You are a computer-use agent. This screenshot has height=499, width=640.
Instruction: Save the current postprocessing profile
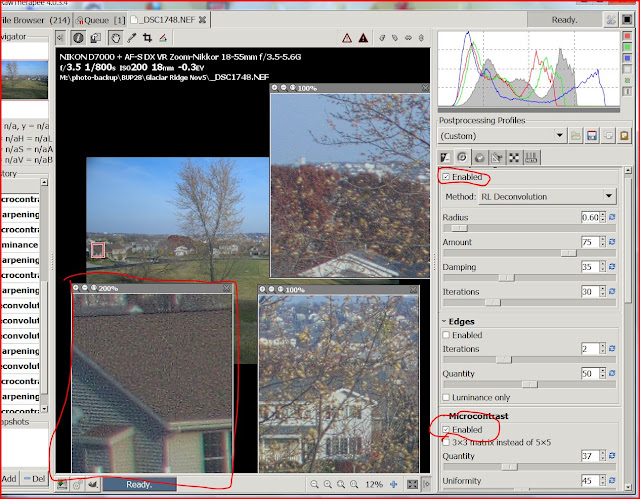(x=592, y=135)
